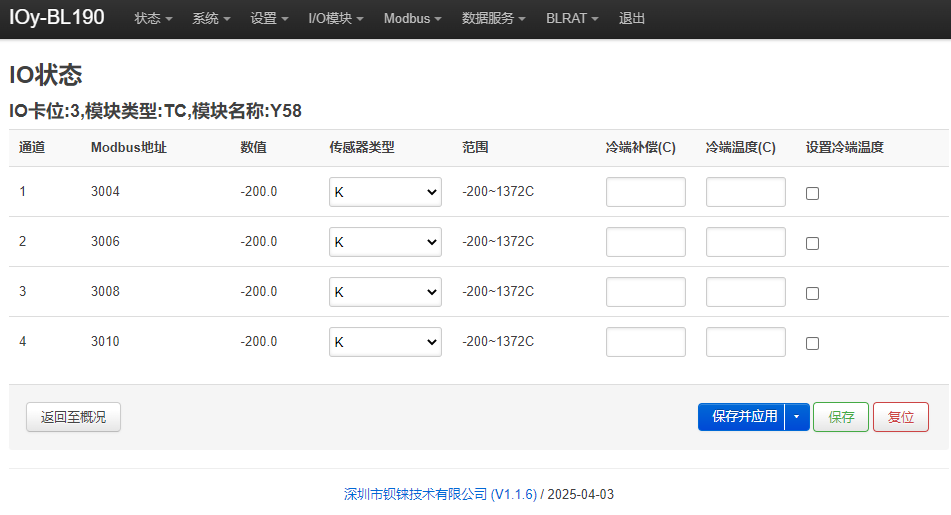Expand the 保存并应用 split-button arrow
The image size is (951, 515).
coord(797,417)
